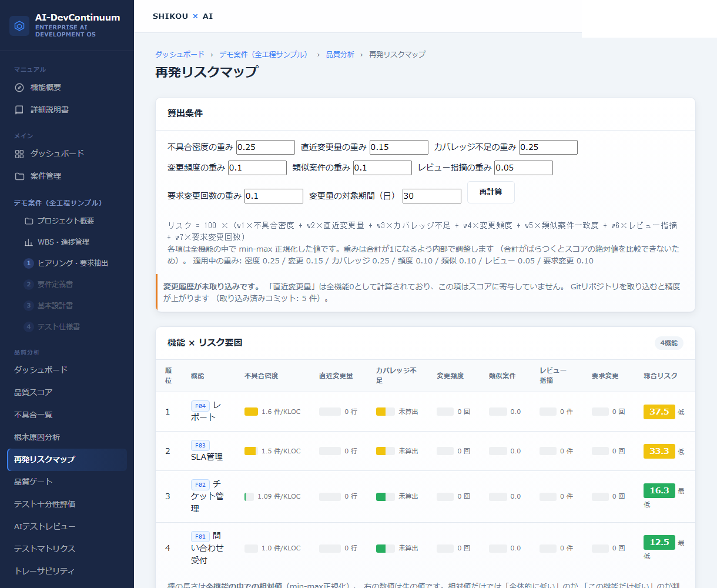
Task: Click the 12.5 risk score badge
Action: pos(659,542)
